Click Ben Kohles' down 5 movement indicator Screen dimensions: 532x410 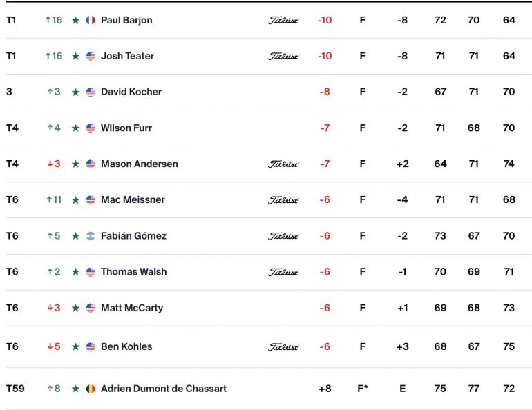pyautogui.click(x=54, y=346)
